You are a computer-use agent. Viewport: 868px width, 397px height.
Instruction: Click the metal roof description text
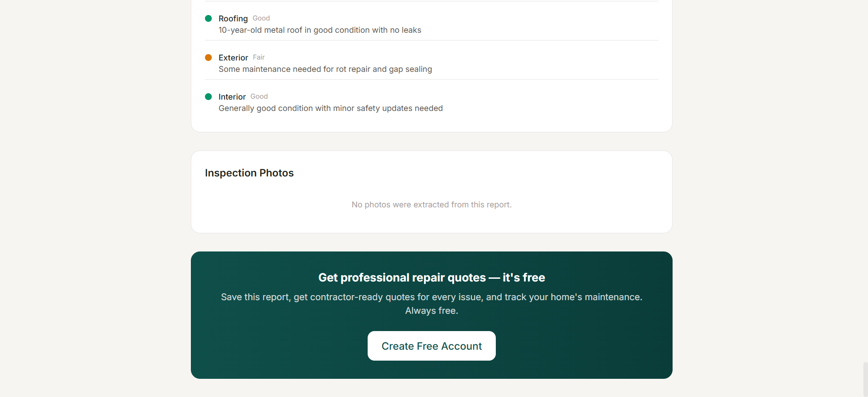point(319,30)
